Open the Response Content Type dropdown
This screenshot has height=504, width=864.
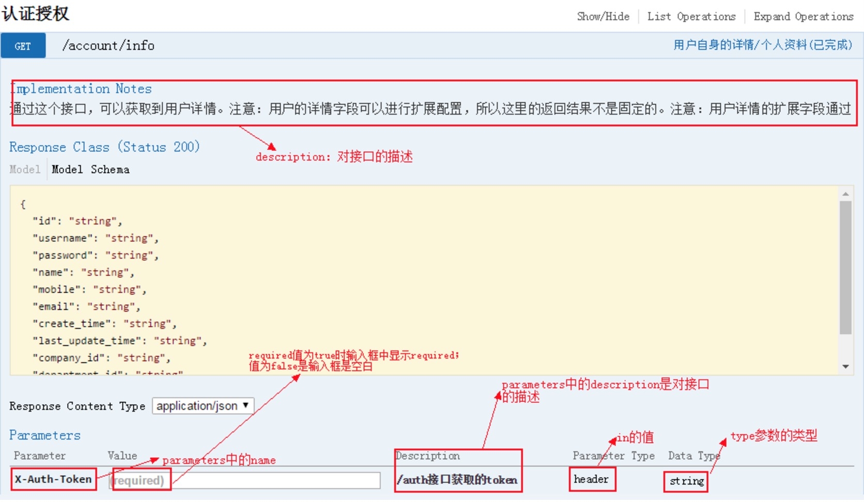(x=203, y=406)
